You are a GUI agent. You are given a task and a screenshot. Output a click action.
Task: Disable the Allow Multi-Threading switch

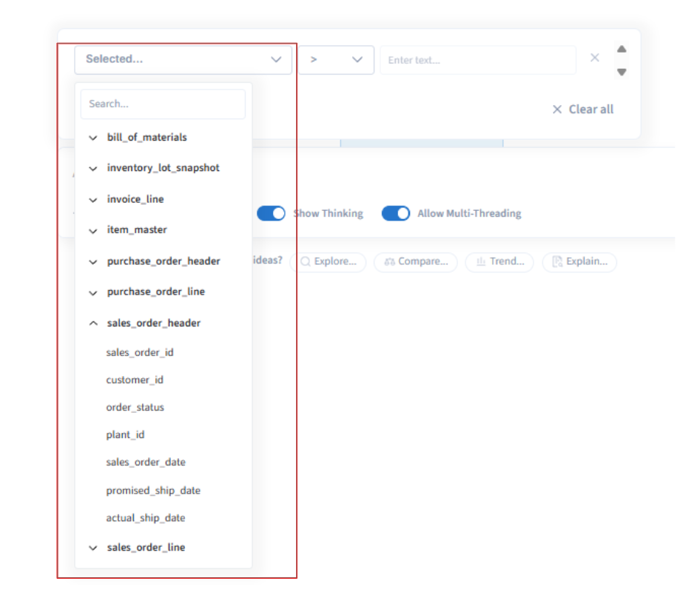[396, 213]
